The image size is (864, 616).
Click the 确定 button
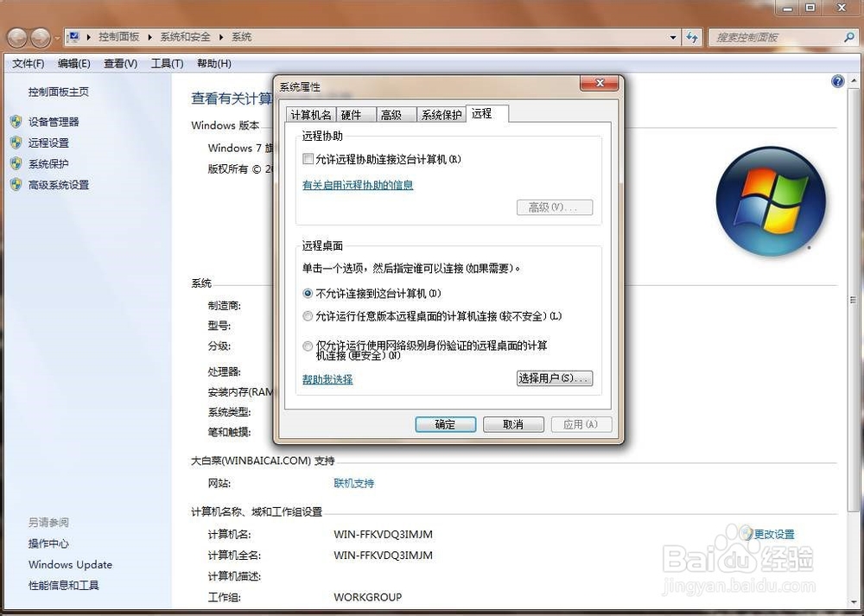(445, 424)
